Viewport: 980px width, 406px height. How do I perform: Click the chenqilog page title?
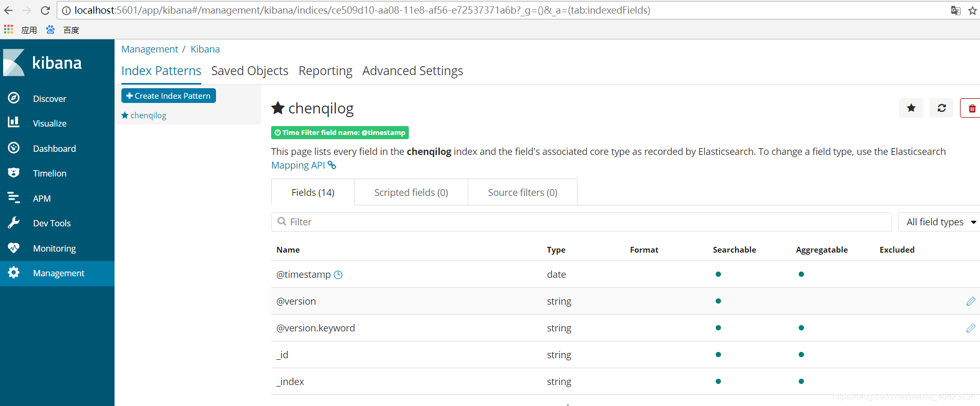pos(321,108)
